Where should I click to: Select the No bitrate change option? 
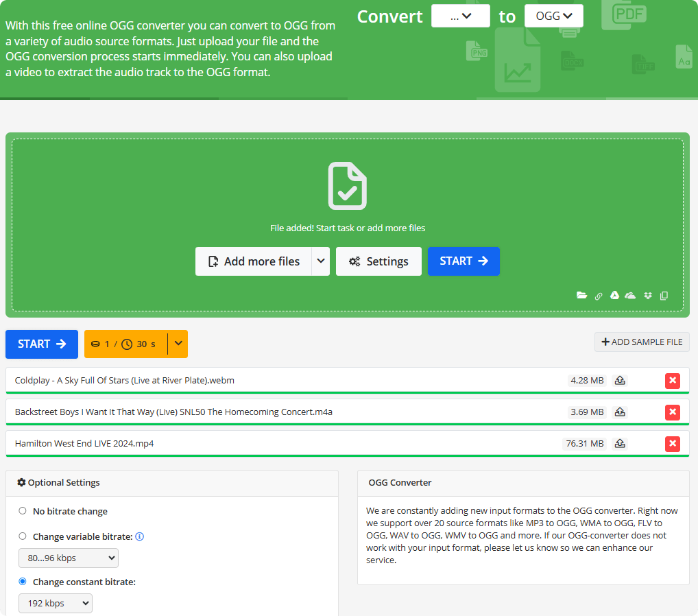(23, 511)
